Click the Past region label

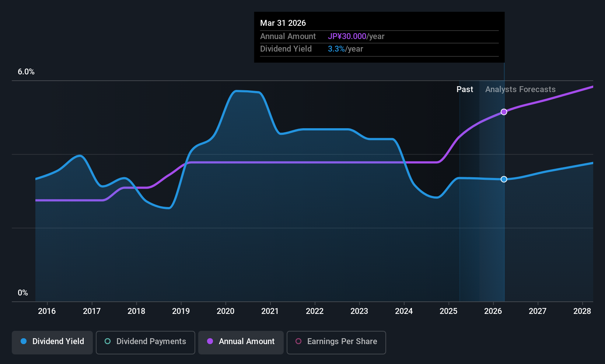(x=465, y=89)
